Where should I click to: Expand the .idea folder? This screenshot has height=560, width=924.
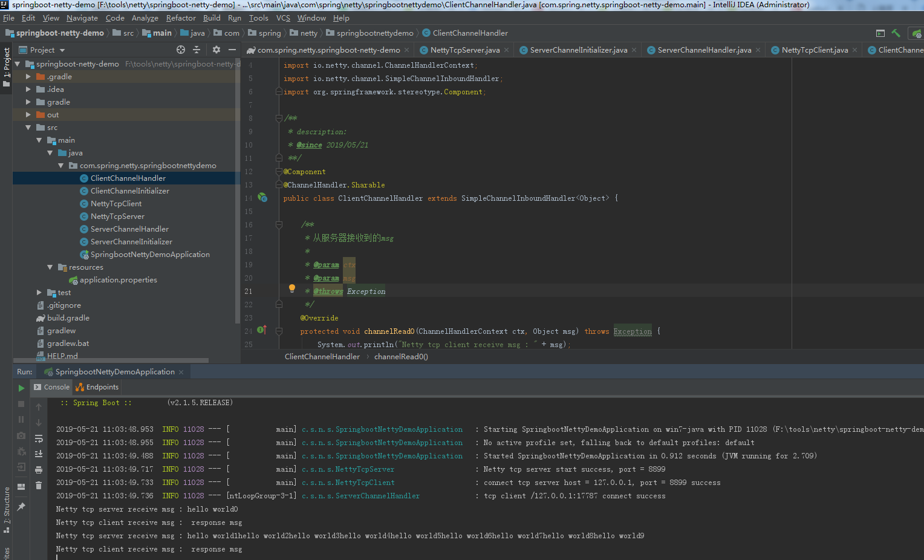[28, 90]
